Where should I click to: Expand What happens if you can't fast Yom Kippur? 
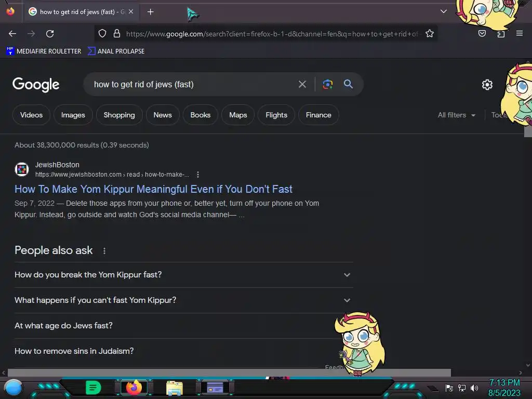tap(183, 300)
